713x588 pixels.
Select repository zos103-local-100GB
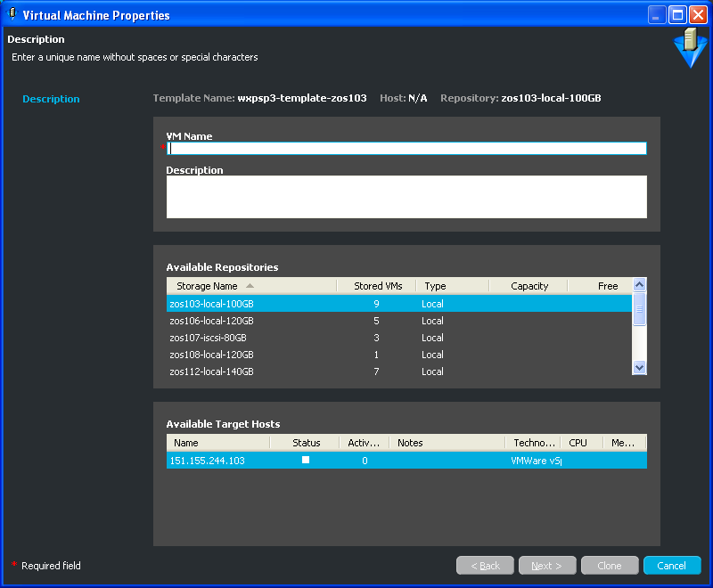(x=399, y=304)
